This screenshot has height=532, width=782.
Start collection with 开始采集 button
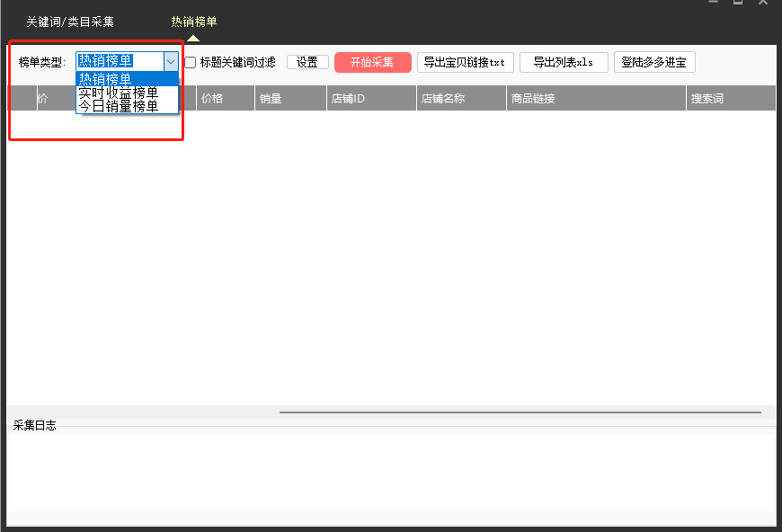[x=372, y=62]
